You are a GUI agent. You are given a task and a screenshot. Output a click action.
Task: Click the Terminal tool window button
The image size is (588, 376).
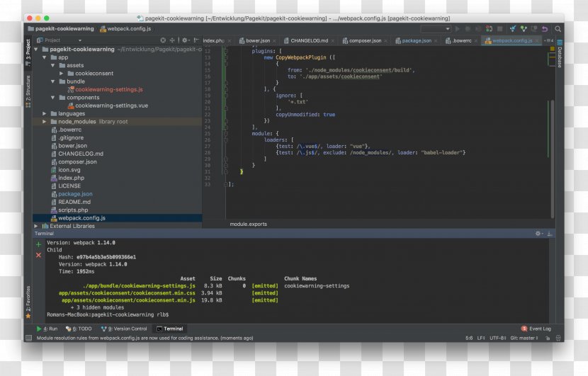click(x=170, y=329)
